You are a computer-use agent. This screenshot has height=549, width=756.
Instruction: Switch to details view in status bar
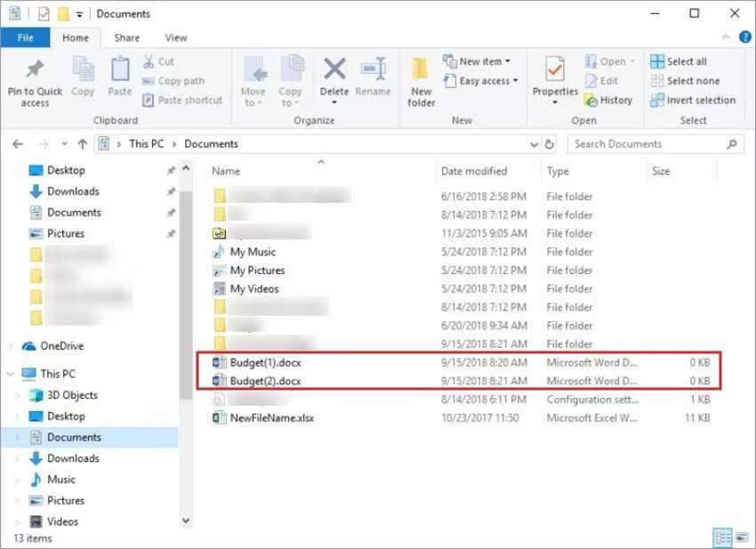[x=723, y=537]
